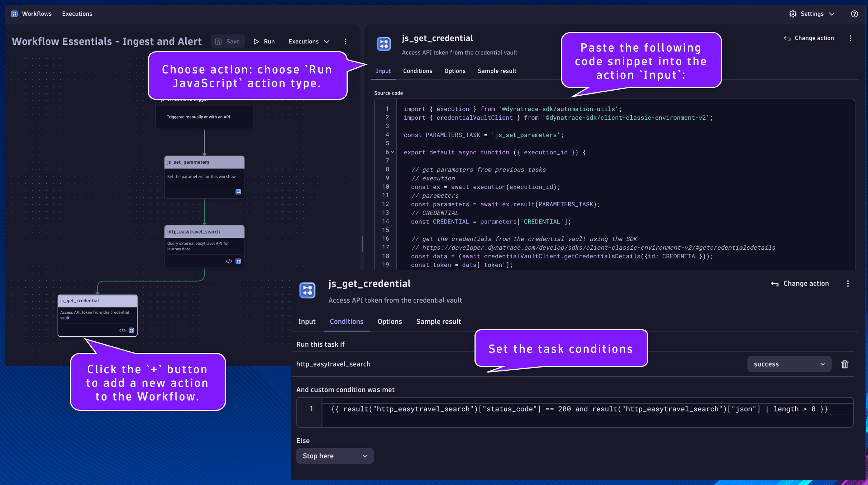
Task: Select the lower Conditions tab
Action: [x=347, y=321]
